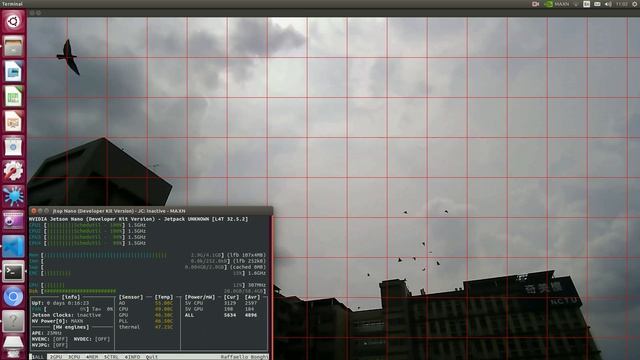Image resolution: width=640 pixels, height=360 pixels.
Task: Launch Visual Studio Code from dock
Action: (13, 246)
